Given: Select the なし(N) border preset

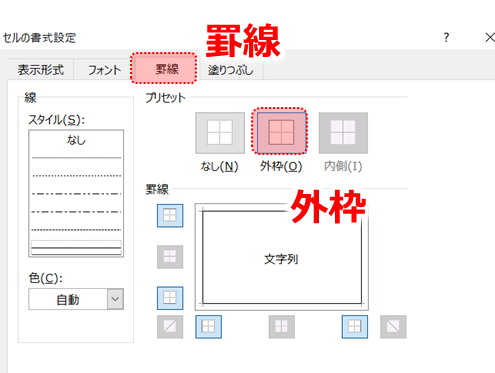Looking at the screenshot, I should pyautogui.click(x=220, y=133).
